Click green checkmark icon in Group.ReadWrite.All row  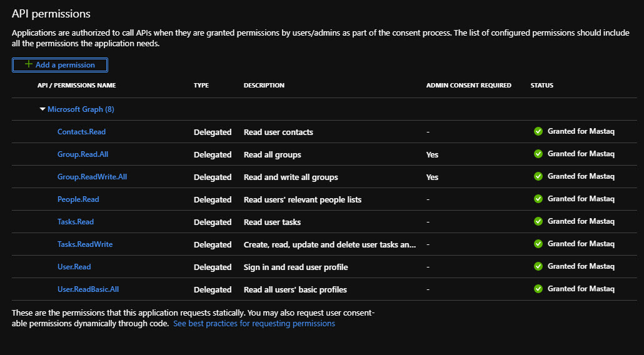click(538, 176)
